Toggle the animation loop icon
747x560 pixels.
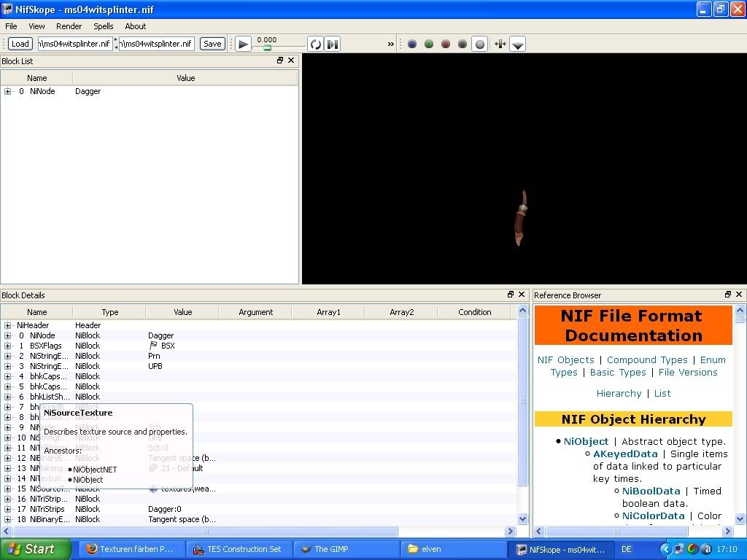point(315,44)
